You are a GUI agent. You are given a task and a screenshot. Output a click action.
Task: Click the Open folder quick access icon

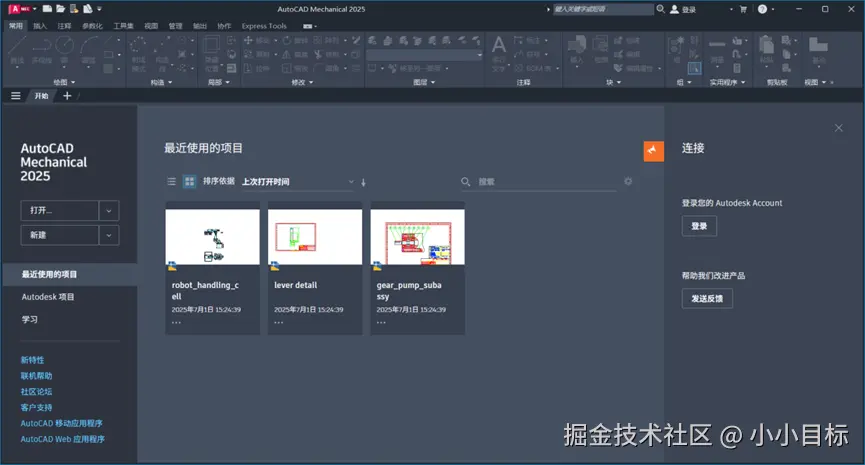61,9
